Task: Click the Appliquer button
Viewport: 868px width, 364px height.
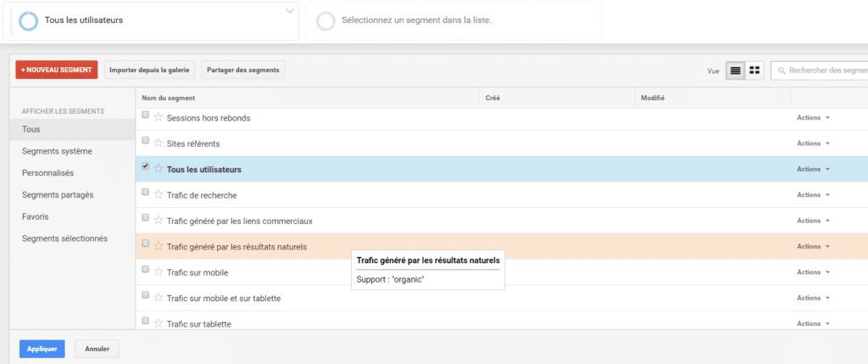Action: tap(42, 349)
